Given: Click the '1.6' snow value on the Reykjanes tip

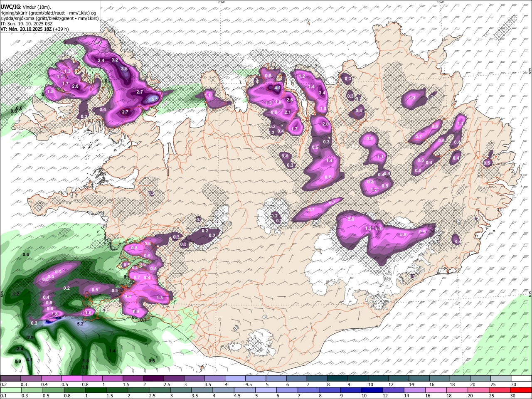Looking at the screenshot, I should [88, 313].
